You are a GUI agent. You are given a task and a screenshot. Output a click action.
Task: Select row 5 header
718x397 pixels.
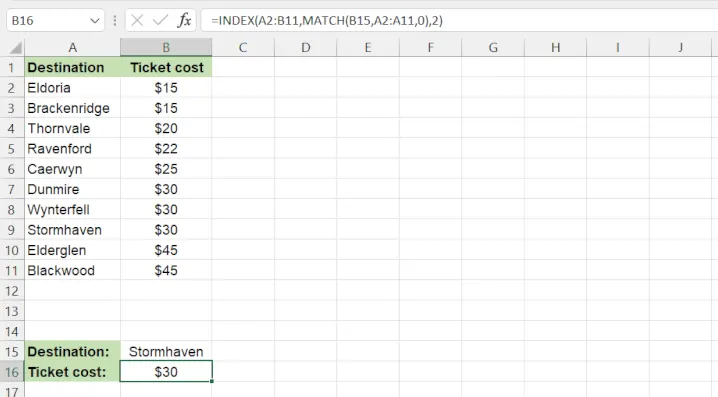pyautogui.click(x=12, y=149)
